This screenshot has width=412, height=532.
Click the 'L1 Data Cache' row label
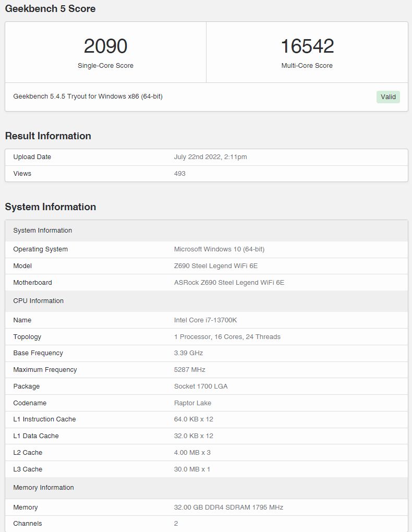click(x=36, y=436)
